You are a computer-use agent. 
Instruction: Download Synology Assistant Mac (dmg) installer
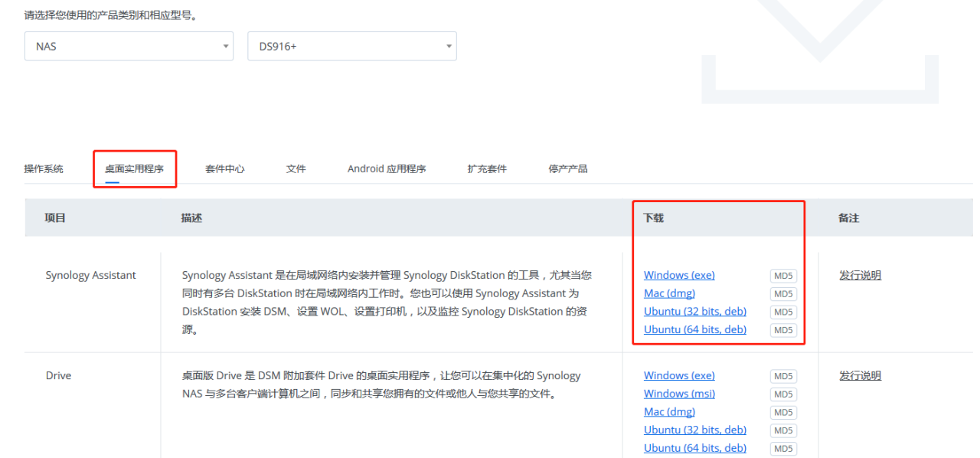pyautogui.click(x=669, y=293)
